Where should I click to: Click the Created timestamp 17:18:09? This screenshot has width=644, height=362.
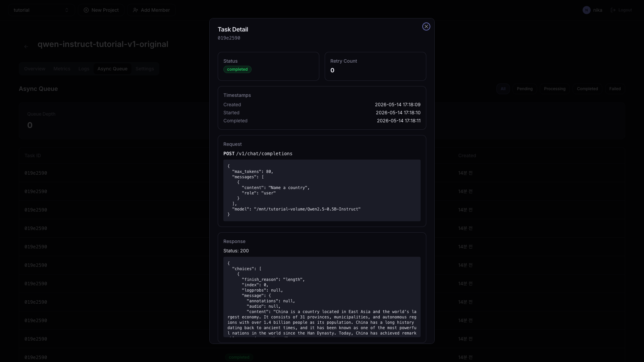click(397, 105)
